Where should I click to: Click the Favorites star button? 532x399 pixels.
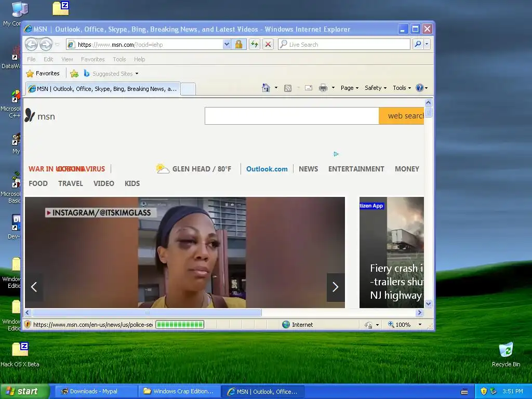(43, 73)
